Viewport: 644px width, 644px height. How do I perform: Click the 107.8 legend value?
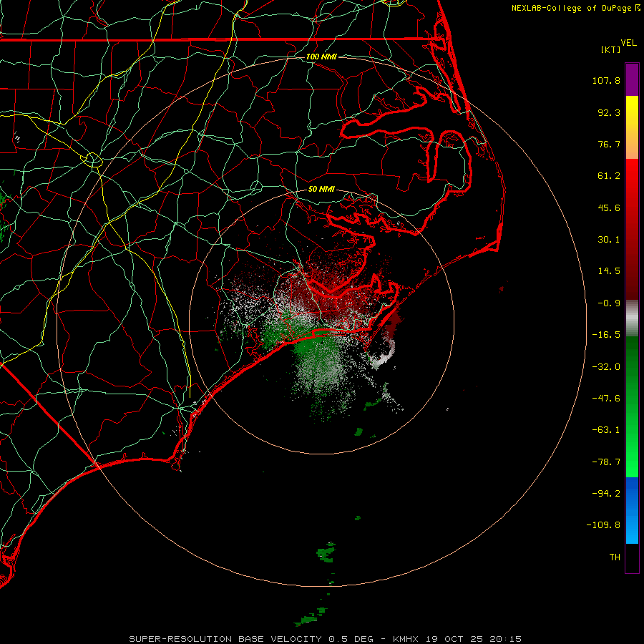click(606, 80)
